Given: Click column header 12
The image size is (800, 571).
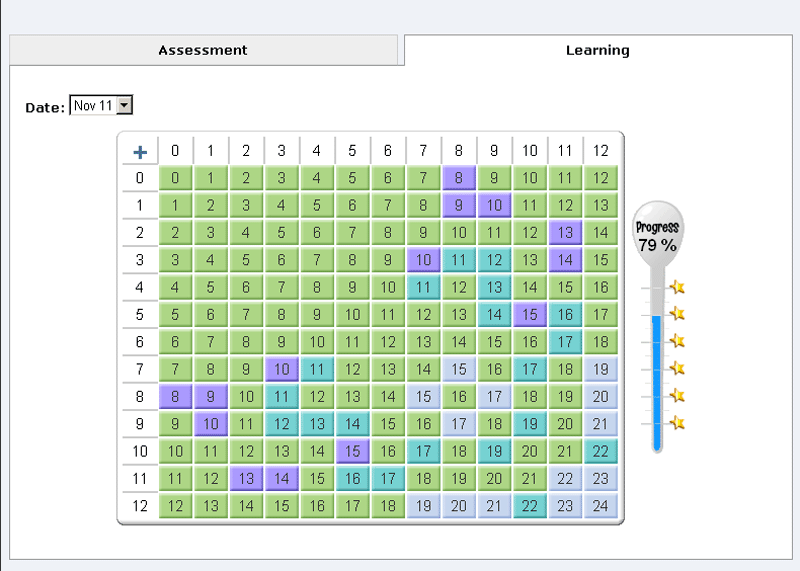Looking at the screenshot, I should click(601, 151).
